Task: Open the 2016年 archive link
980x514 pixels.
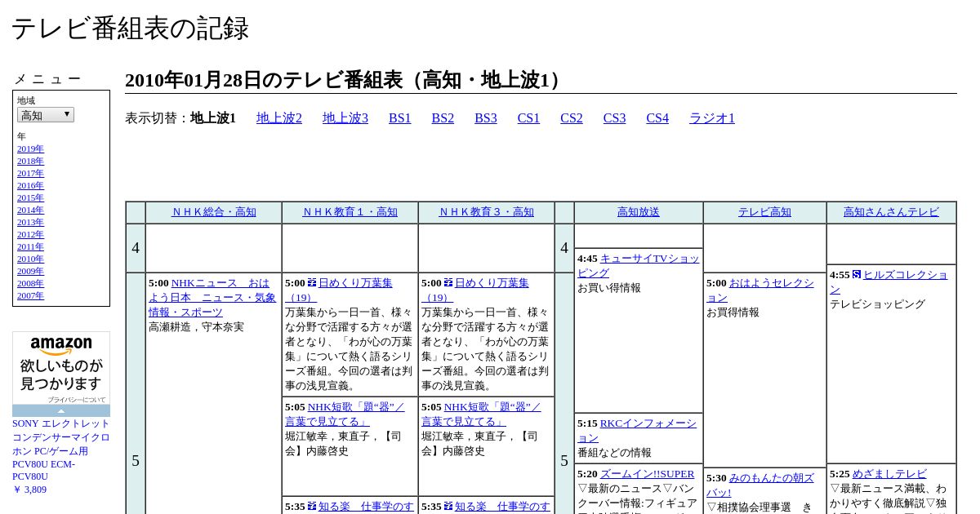Action: point(30,185)
